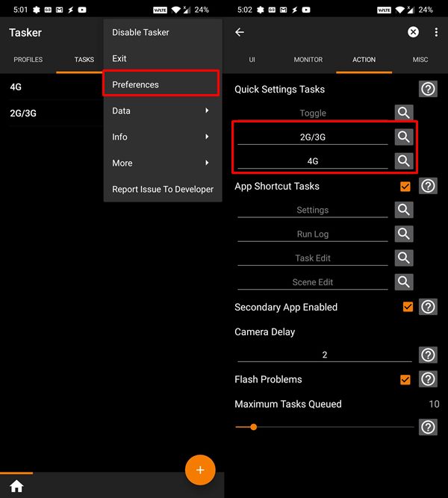
Task: Edit the Task Edit shortcut field
Action: 313,258
